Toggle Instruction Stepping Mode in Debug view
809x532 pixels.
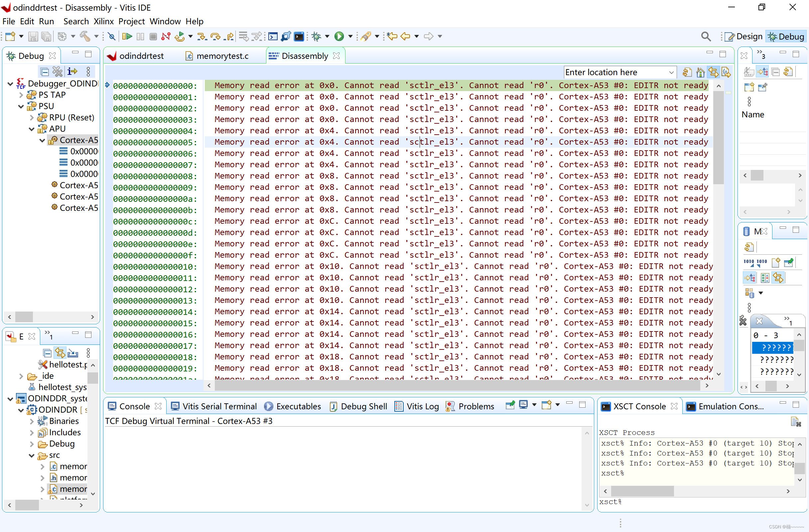[x=72, y=71]
